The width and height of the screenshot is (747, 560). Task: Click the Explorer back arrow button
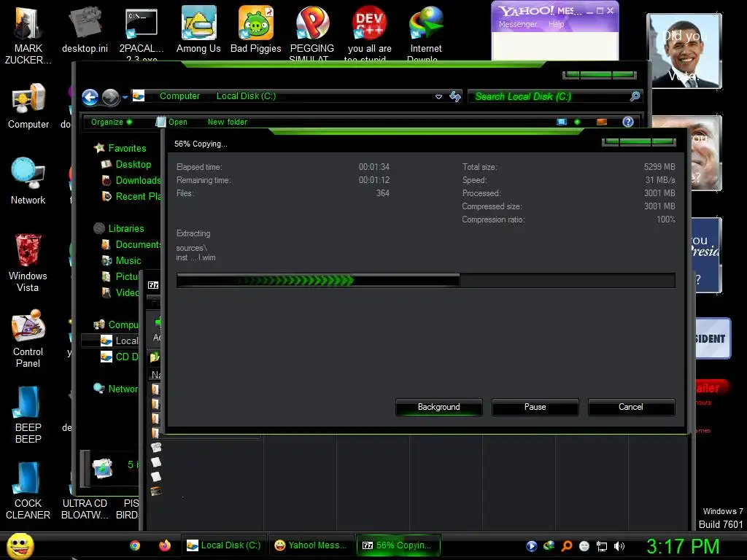[90, 97]
